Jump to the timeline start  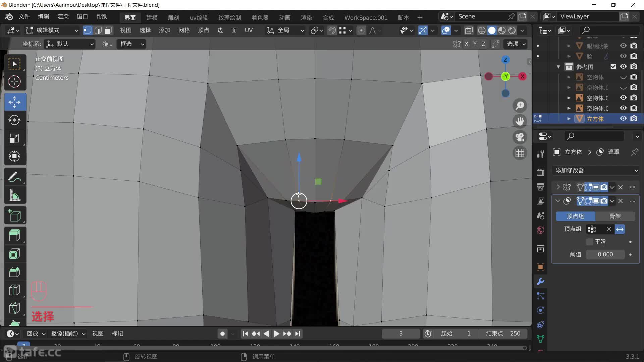pos(245,334)
